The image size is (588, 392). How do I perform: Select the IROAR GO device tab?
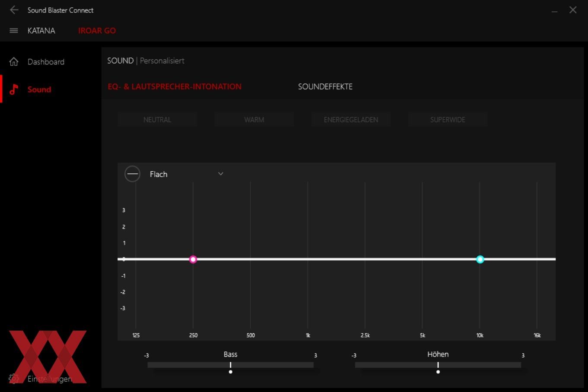pyautogui.click(x=97, y=31)
